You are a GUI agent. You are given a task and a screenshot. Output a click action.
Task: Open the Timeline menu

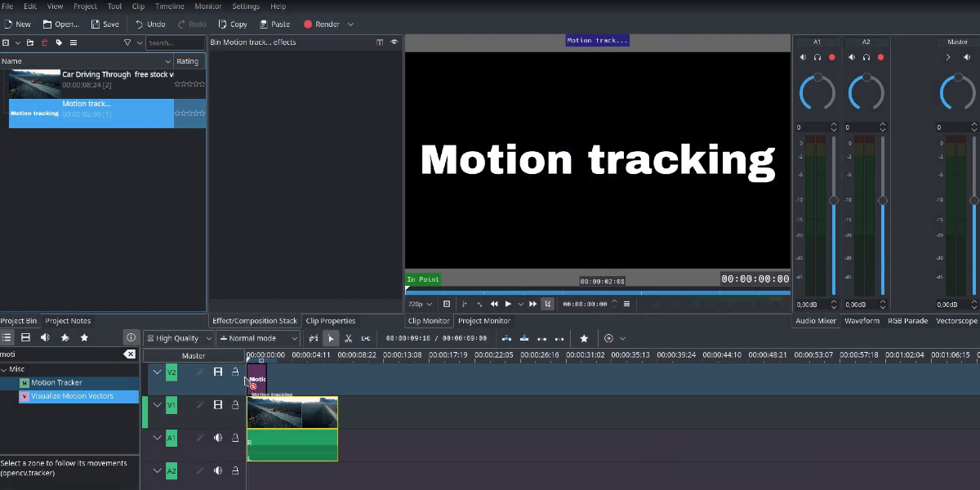[169, 7]
